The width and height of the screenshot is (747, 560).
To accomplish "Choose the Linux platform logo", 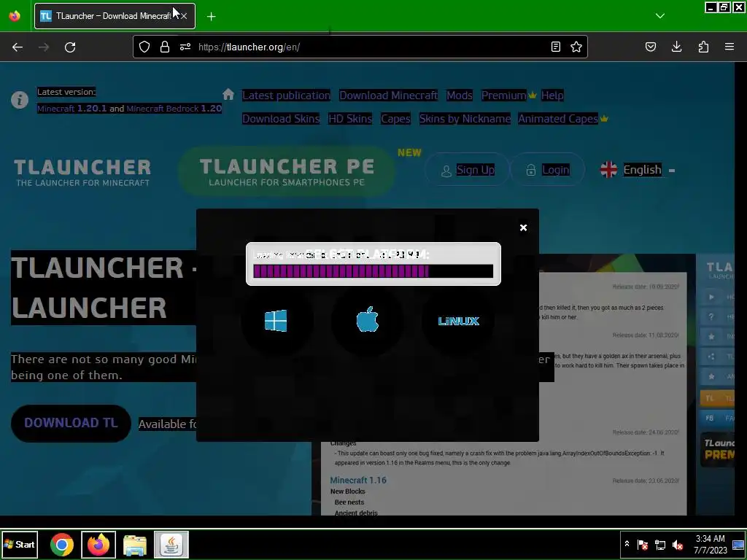I will click(x=458, y=321).
